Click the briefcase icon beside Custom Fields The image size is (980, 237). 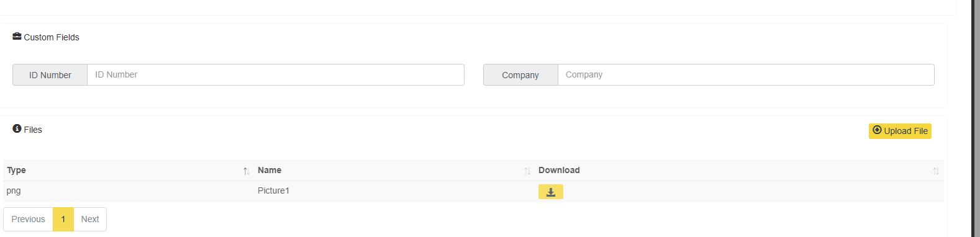click(17, 37)
